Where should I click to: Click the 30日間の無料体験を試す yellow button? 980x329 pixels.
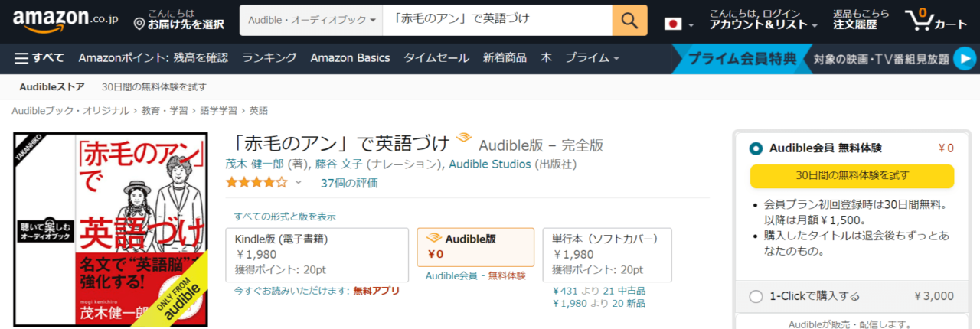tap(851, 176)
